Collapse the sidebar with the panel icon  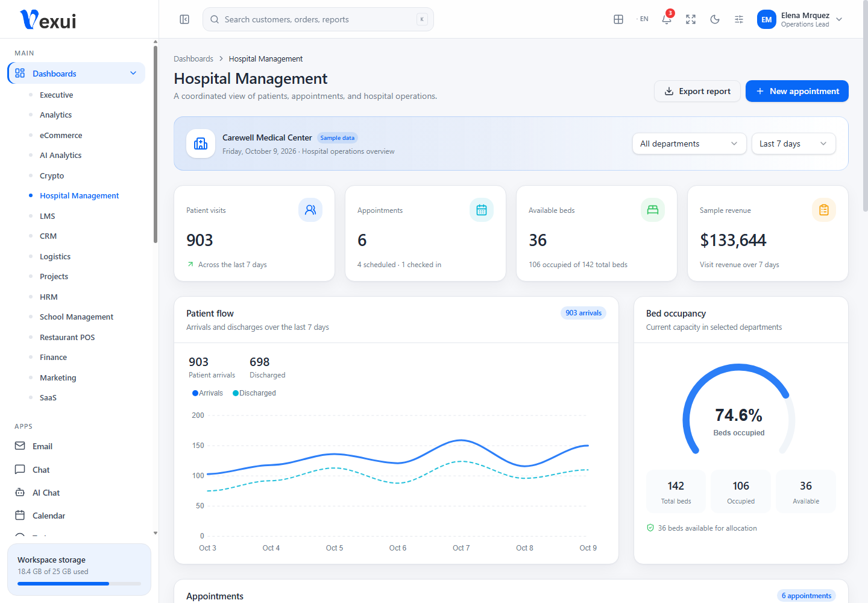[x=184, y=19]
